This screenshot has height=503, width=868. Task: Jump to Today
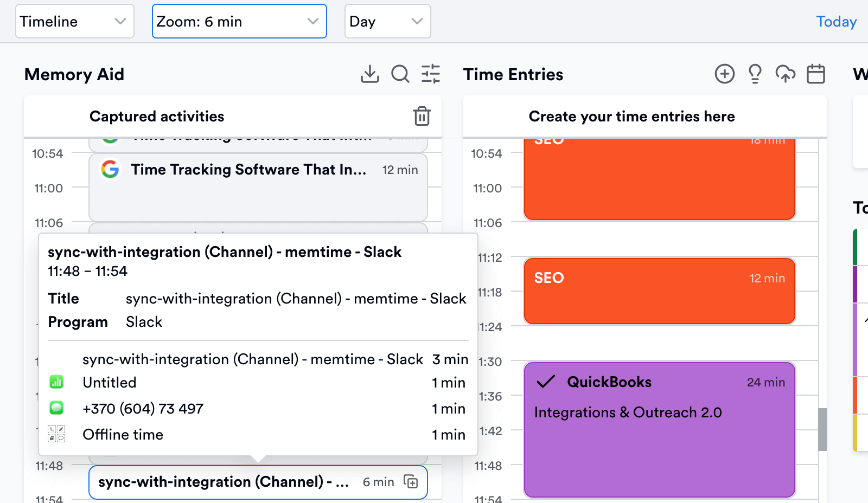tap(836, 22)
